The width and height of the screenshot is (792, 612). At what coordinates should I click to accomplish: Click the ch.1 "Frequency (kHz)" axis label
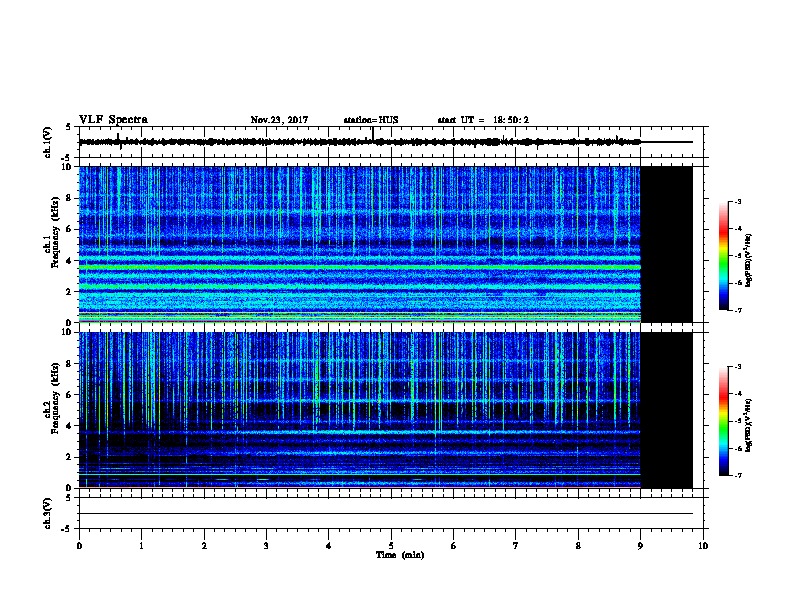point(54,232)
